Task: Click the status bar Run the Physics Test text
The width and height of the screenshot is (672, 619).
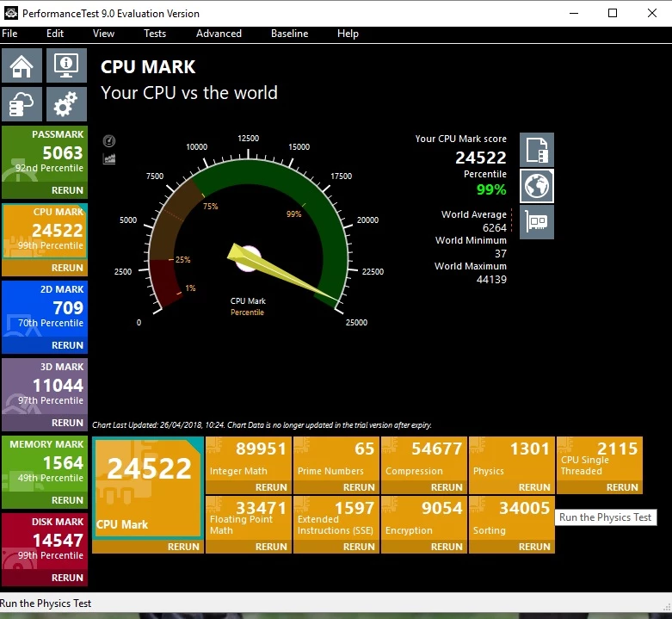Action: coord(46,604)
